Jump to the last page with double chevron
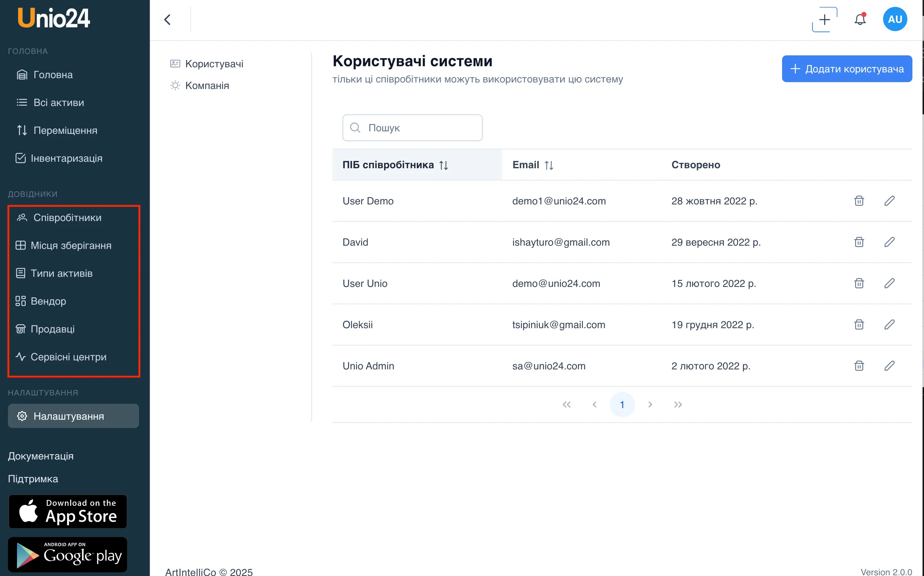The width and height of the screenshot is (924, 576). [x=678, y=405]
